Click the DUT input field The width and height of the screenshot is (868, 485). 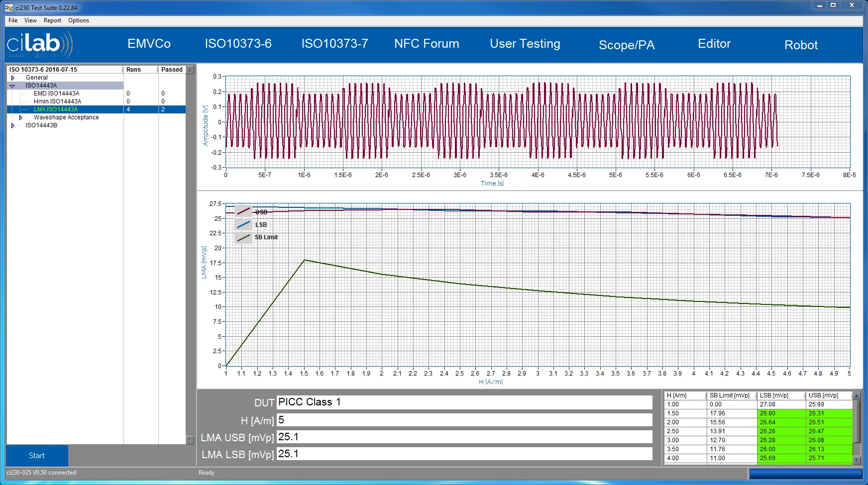coord(464,402)
